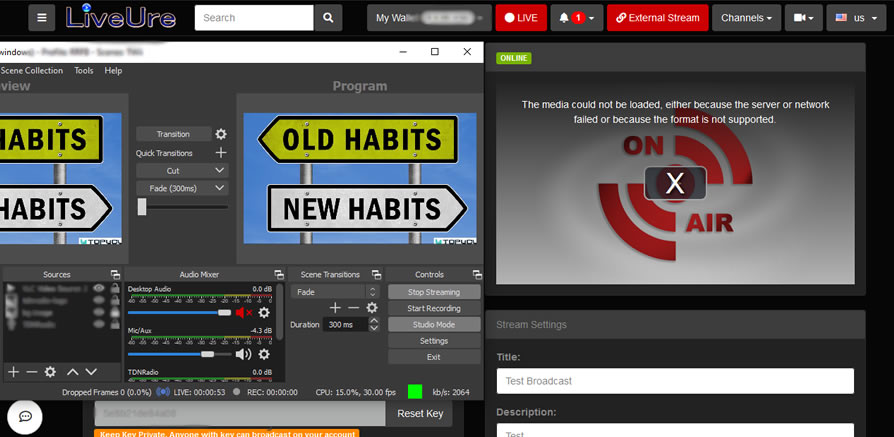The width and height of the screenshot is (894, 437).
Task: Click the Desktop Audio volume slider
Action: (x=179, y=313)
